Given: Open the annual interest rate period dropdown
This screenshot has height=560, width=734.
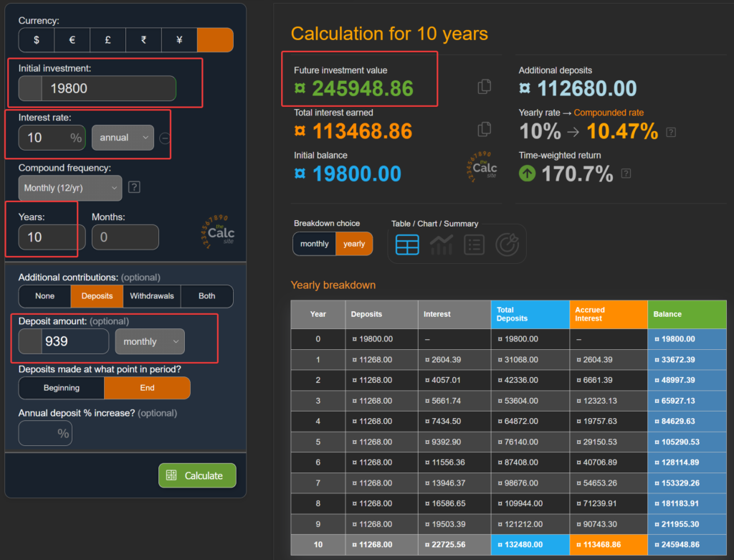Looking at the screenshot, I should coord(123,138).
